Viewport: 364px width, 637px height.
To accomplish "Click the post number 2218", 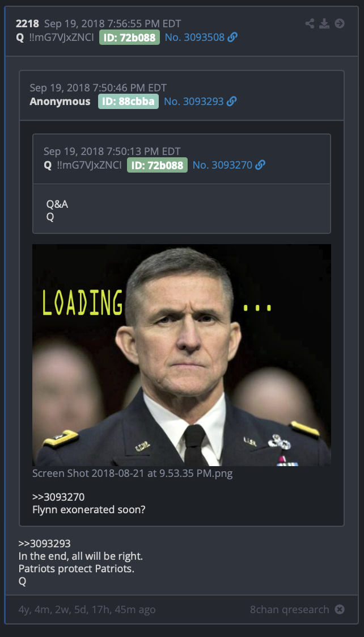I will pyautogui.click(x=27, y=24).
